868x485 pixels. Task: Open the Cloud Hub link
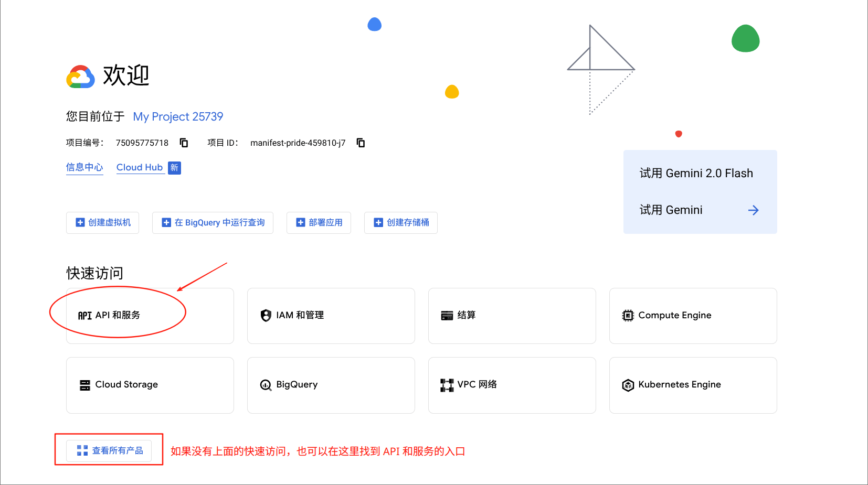point(140,167)
